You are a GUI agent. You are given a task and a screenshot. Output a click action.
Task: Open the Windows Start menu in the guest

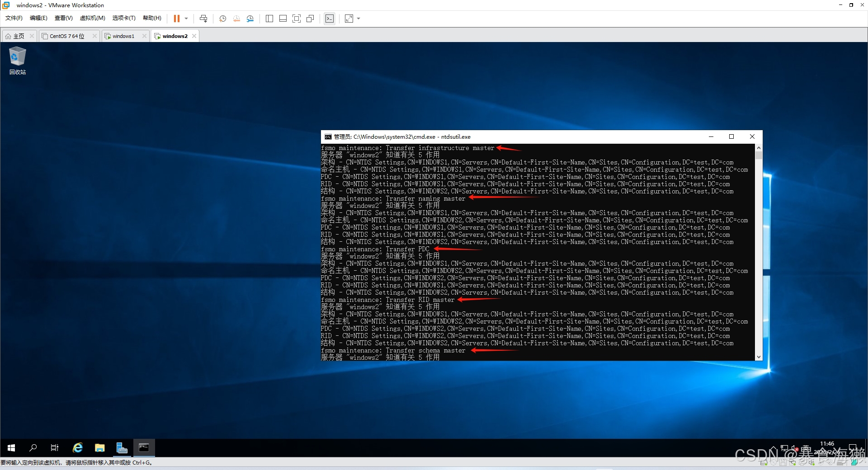[11, 448]
